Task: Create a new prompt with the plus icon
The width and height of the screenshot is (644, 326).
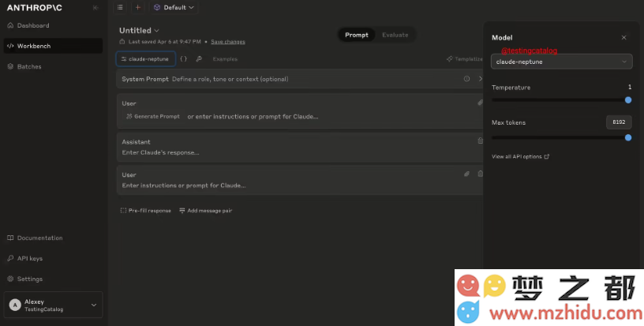Action: pyautogui.click(x=138, y=7)
